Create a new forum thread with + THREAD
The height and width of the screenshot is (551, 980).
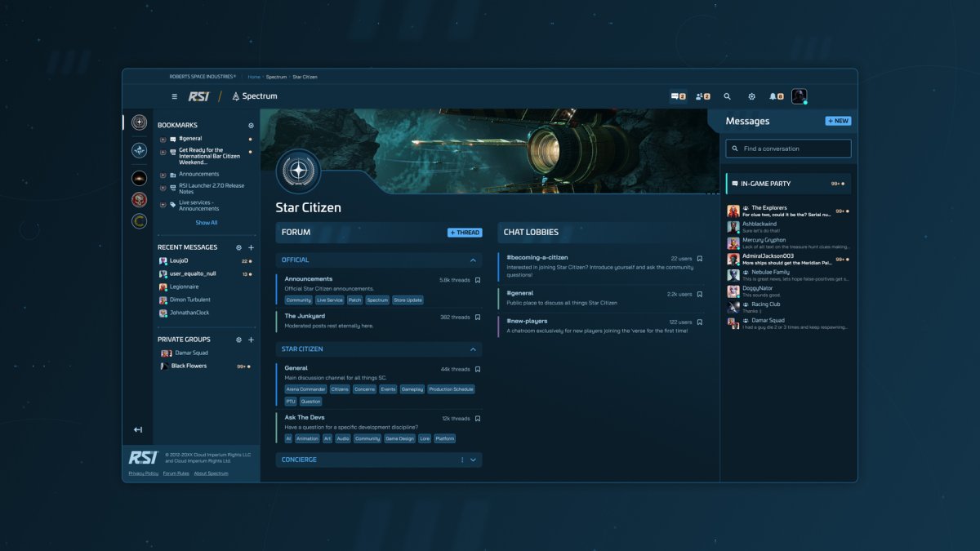point(465,233)
